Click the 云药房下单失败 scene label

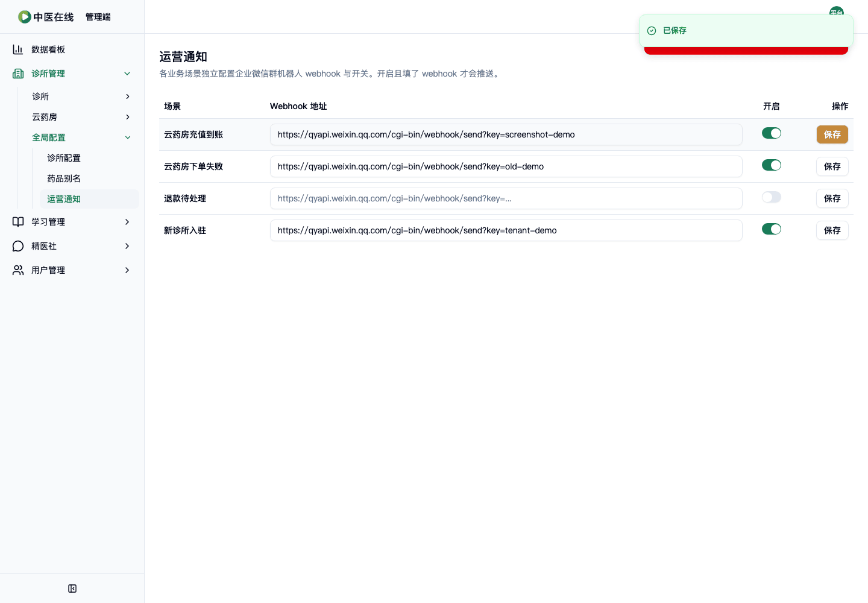(193, 166)
